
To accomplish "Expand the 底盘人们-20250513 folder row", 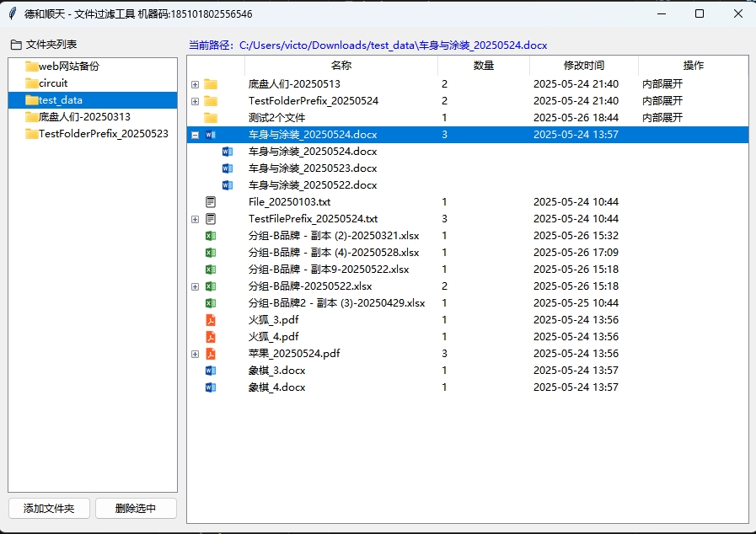I will [x=196, y=84].
